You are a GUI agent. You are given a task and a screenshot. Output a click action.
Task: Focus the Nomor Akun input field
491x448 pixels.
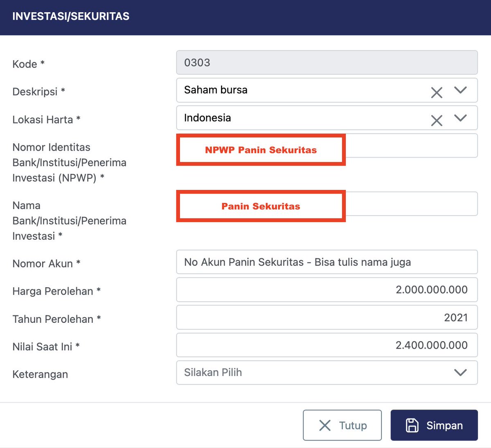pyautogui.click(x=327, y=262)
